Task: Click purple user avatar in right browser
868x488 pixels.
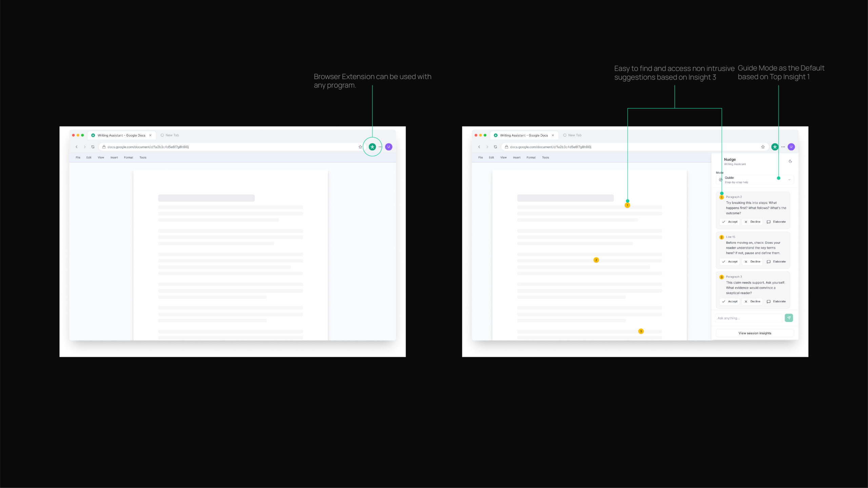Action: pyautogui.click(x=791, y=147)
